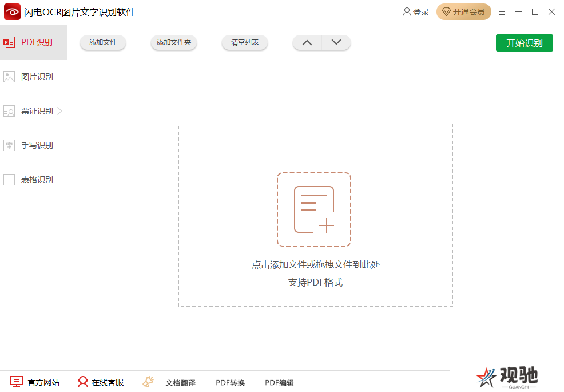This screenshot has height=392, width=564.
Task: Move selected file down with arrow
Action: (x=336, y=42)
